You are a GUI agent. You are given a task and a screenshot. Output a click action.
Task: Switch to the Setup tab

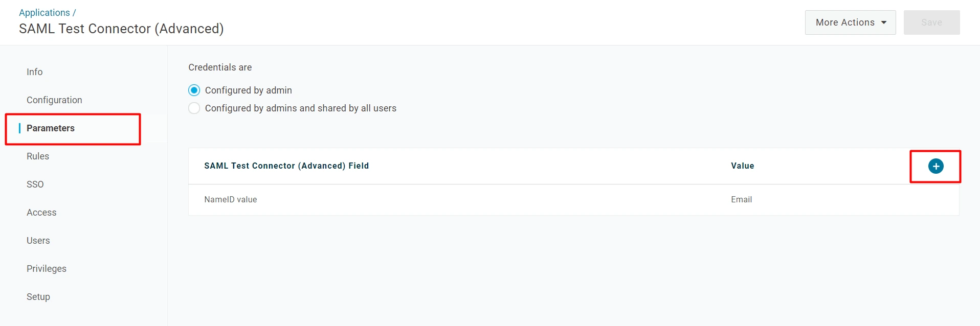38,297
